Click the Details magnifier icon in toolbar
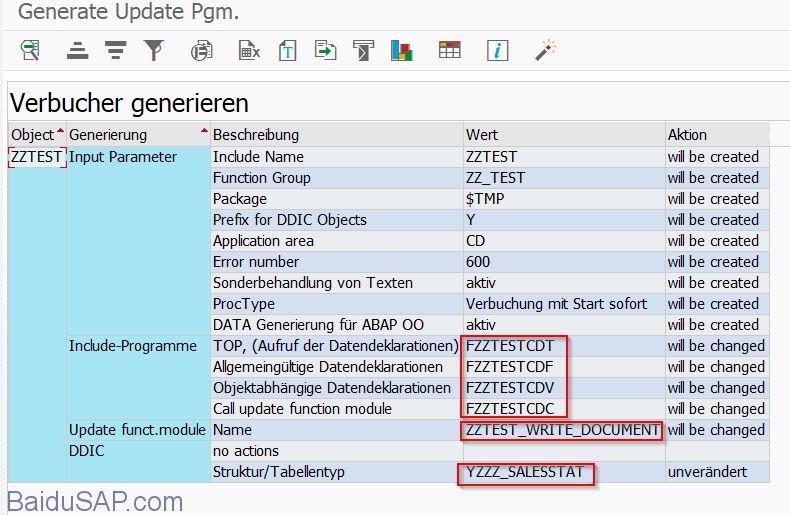Viewport: 790px width, 515px height. point(31,50)
